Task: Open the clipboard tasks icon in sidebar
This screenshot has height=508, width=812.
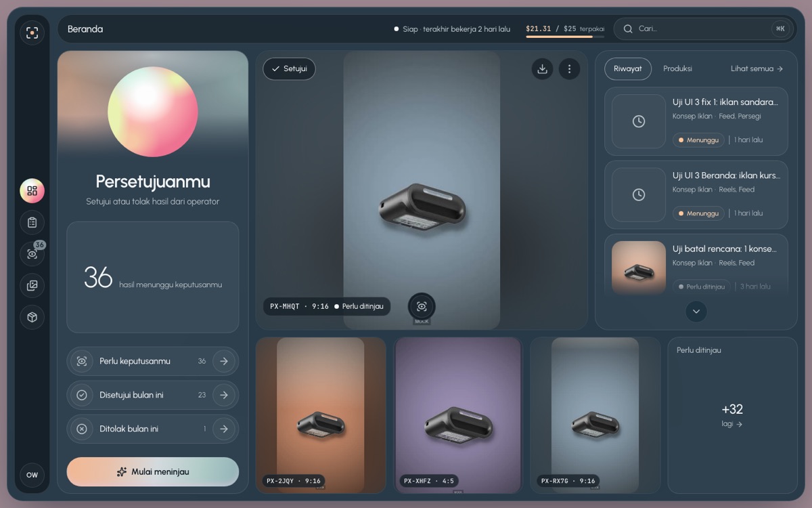Action: point(32,222)
